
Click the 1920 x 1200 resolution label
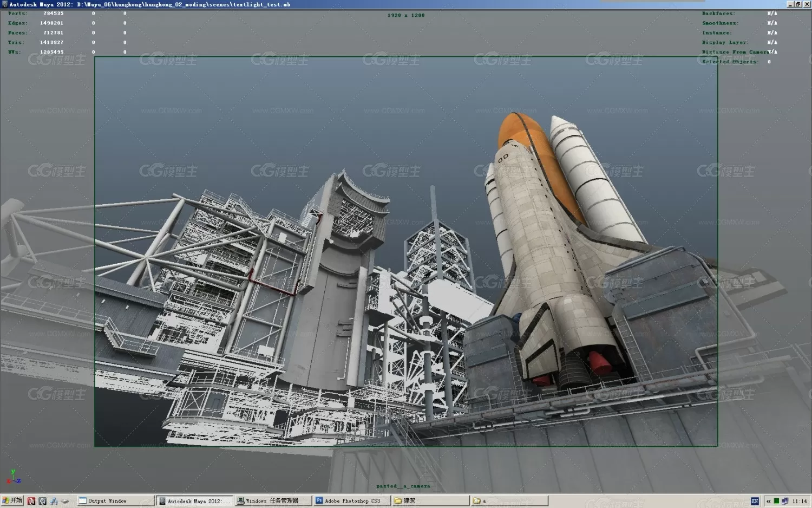click(x=406, y=15)
